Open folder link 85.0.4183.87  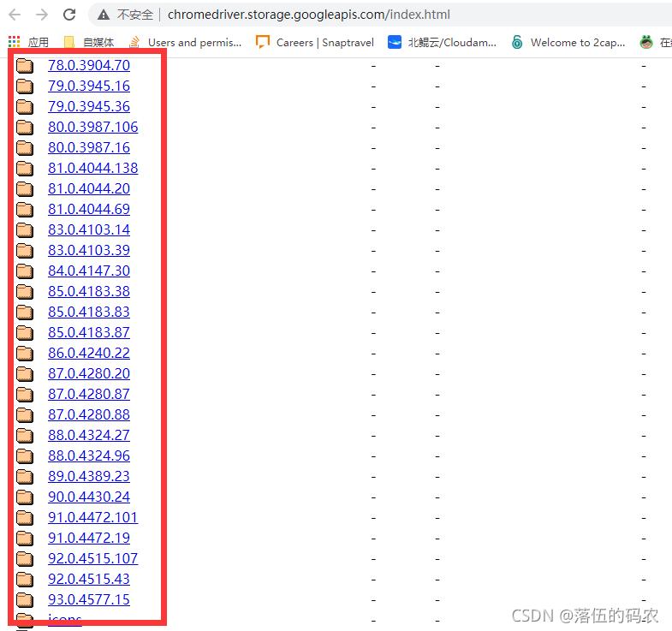[89, 333]
